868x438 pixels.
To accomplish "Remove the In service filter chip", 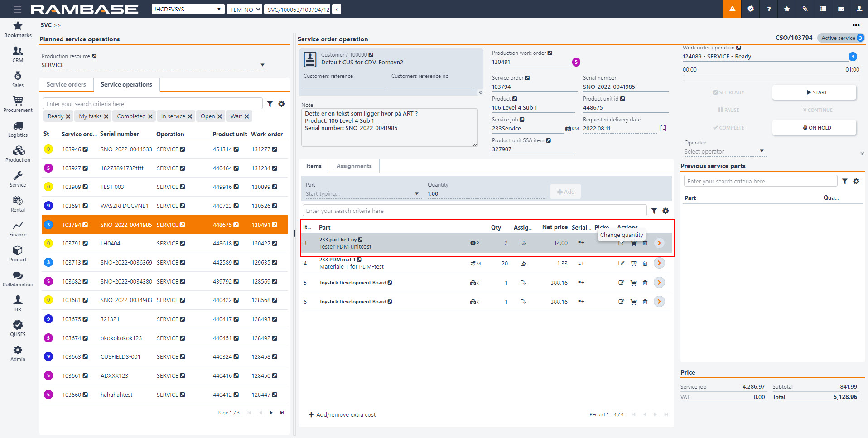I will pyautogui.click(x=190, y=116).
